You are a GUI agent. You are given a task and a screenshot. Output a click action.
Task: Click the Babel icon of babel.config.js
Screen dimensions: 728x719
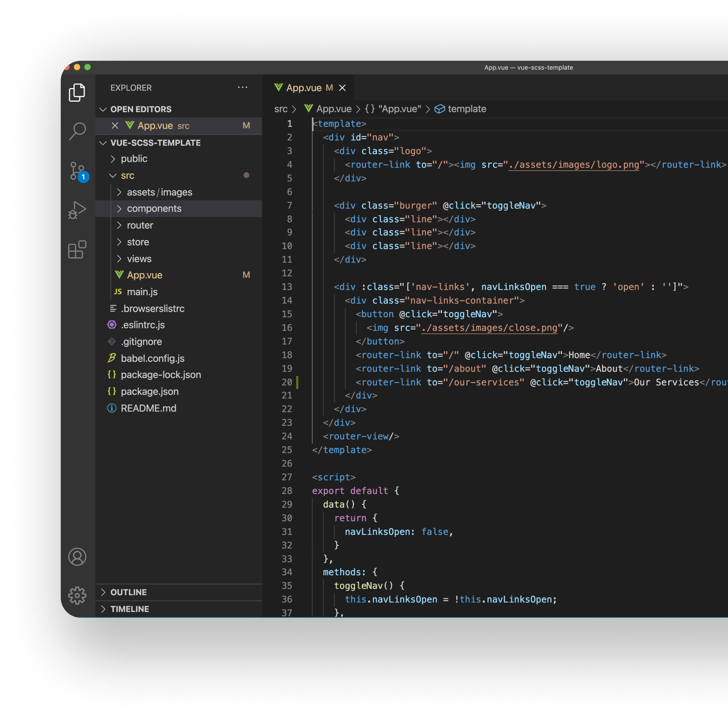click(x=112, y=358)
